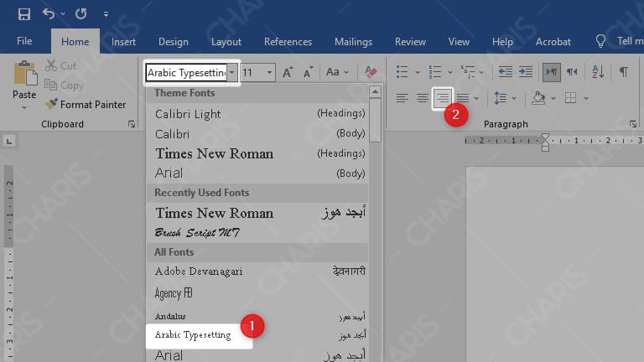Click the Paste clipboard icon
The image size is (644, 362).
(24, 74)
